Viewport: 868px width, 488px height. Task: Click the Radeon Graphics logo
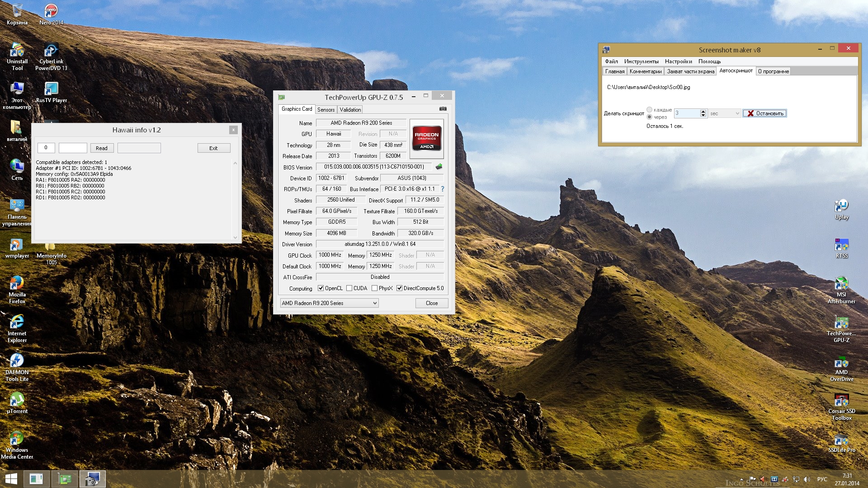pyautogui.click(x=426, y=139)
